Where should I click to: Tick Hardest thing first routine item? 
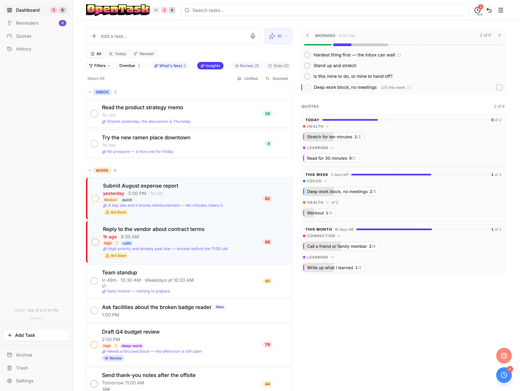(307, 55)
